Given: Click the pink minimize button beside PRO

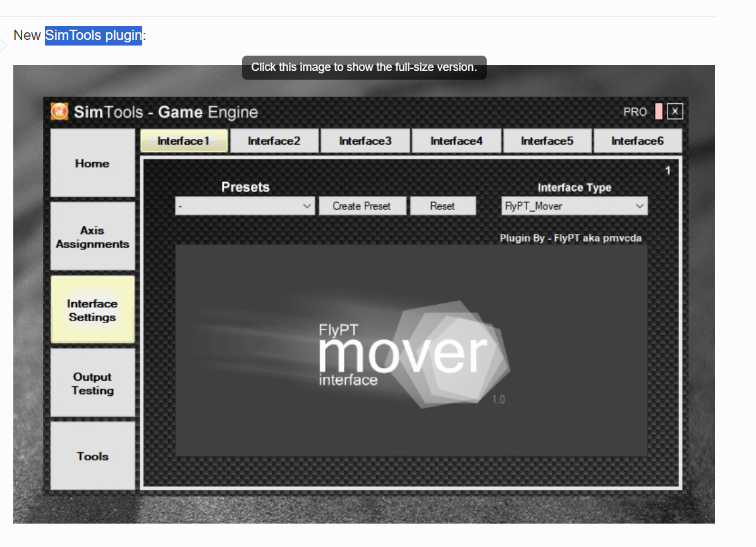Looking at the screenshot, I should (x=659, y=111).
